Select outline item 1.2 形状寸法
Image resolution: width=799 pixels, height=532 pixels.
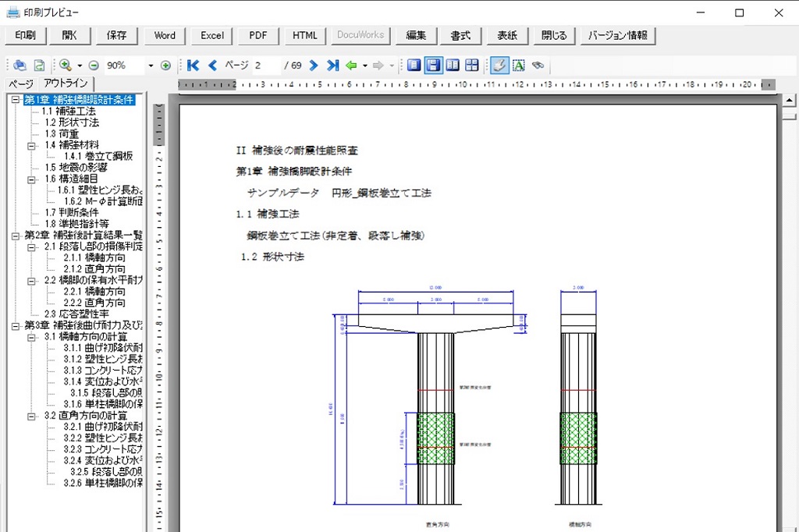point(72,122)
